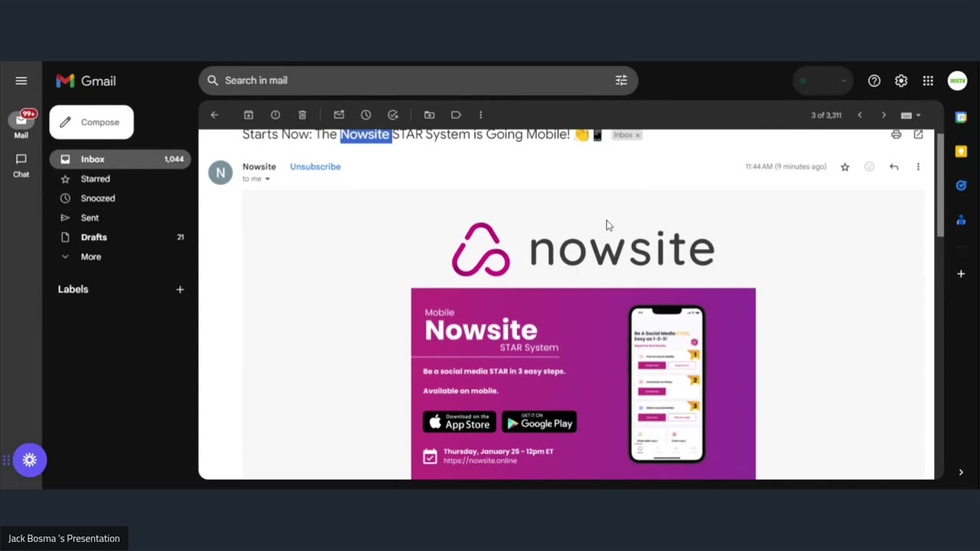Screen dimensions: 980x551
Task: Open Contacts side panel icon
Action: point(961,220)
